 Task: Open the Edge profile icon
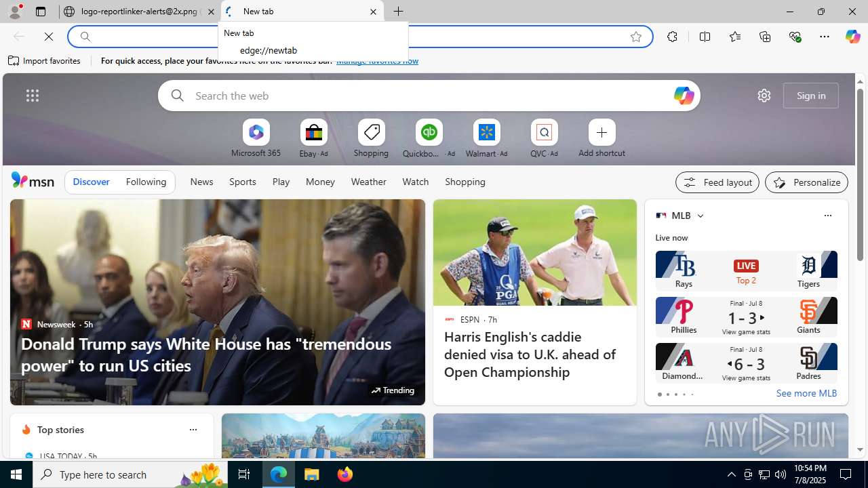tap(14, 12)
